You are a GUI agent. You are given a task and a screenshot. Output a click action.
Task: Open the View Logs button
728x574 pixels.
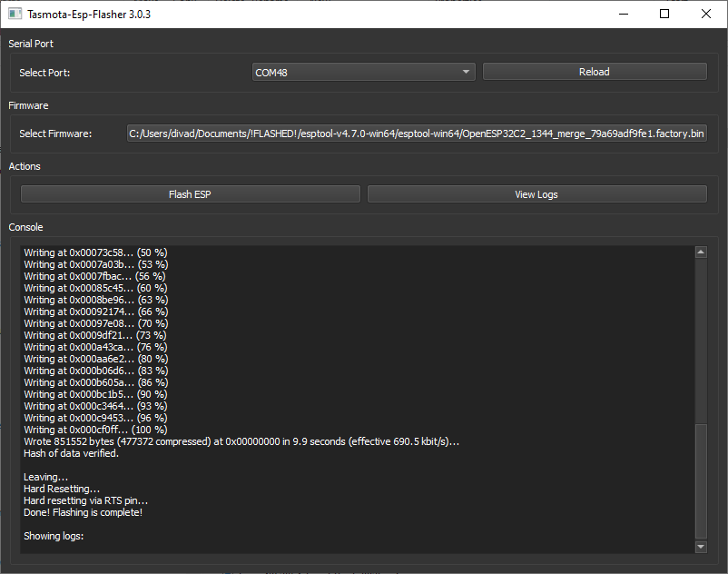537,194
